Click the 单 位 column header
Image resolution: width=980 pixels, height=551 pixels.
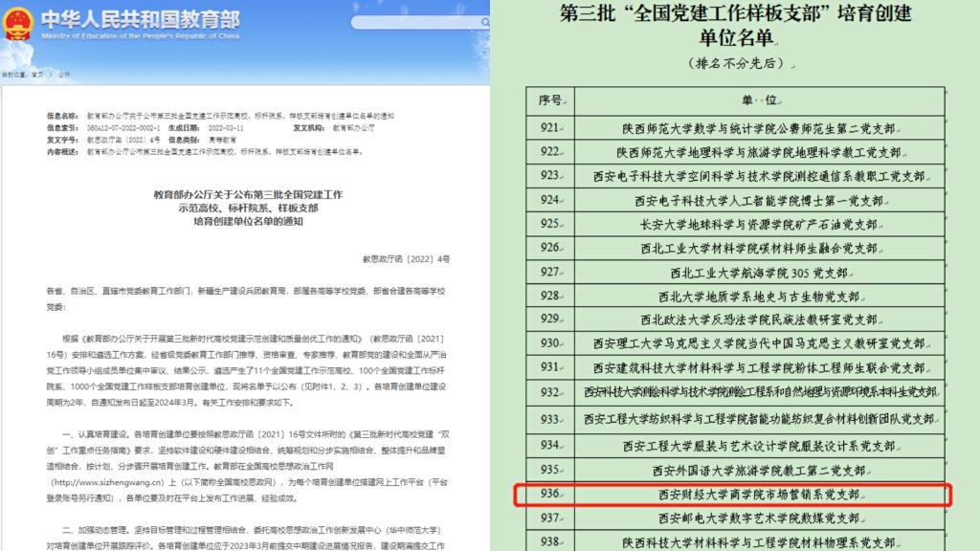pos(759,99)
